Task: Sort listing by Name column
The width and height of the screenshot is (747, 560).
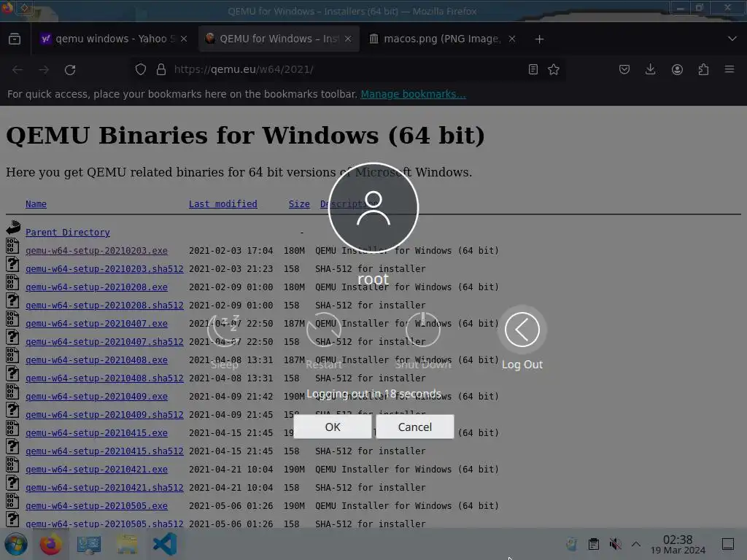Action: tap(36, 204)
